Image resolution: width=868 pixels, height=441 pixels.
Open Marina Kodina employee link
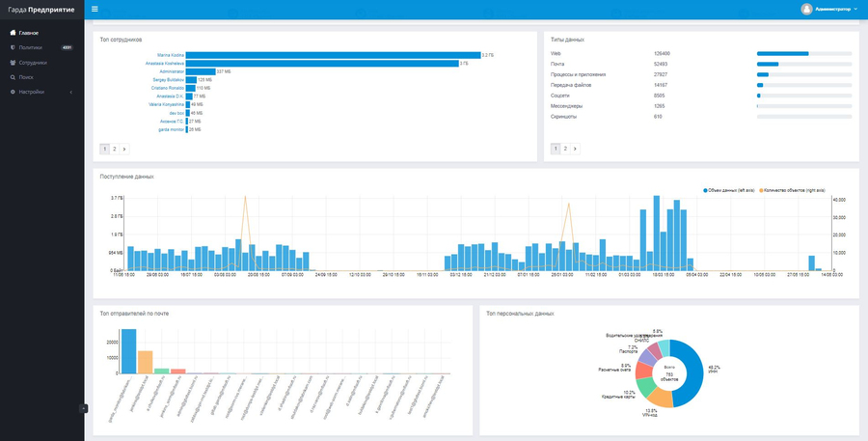point(171,55)
